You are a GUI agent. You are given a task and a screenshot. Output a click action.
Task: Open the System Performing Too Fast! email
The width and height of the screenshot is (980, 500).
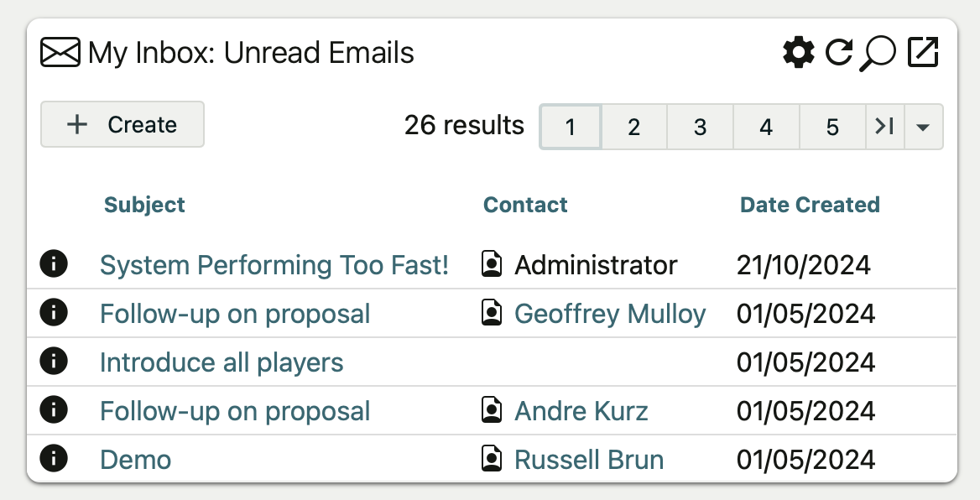274,265
